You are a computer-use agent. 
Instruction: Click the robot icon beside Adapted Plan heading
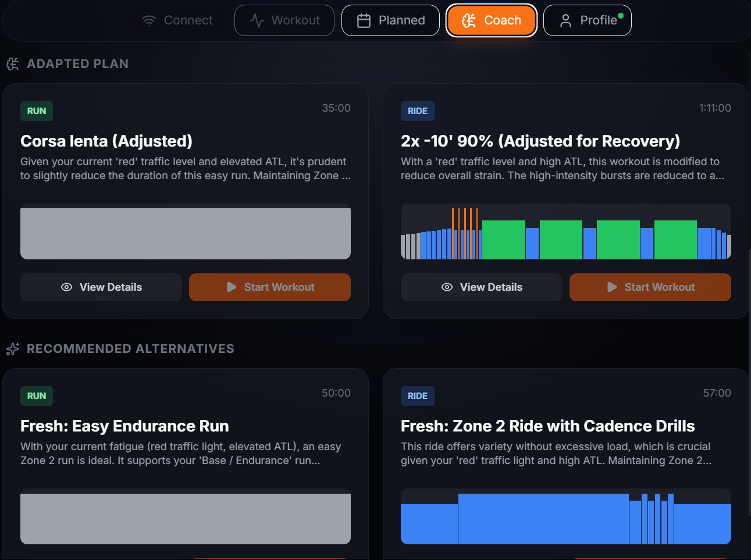[12, 64]
